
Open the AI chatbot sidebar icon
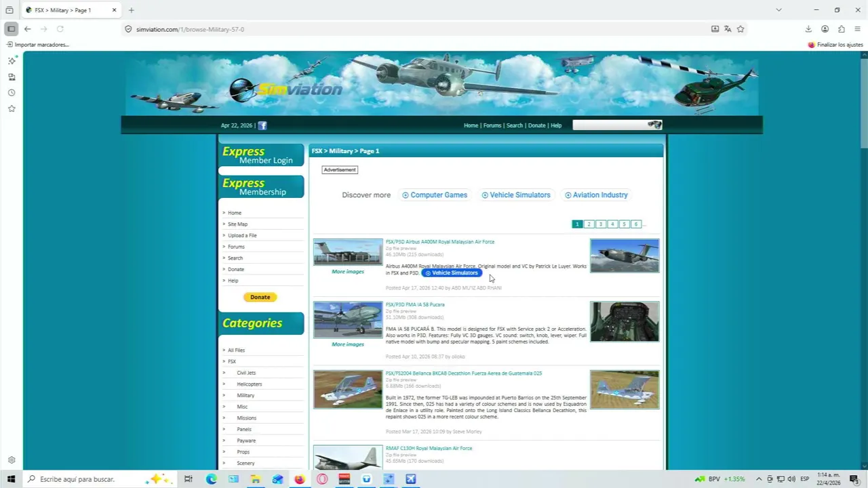coord(12,61)
